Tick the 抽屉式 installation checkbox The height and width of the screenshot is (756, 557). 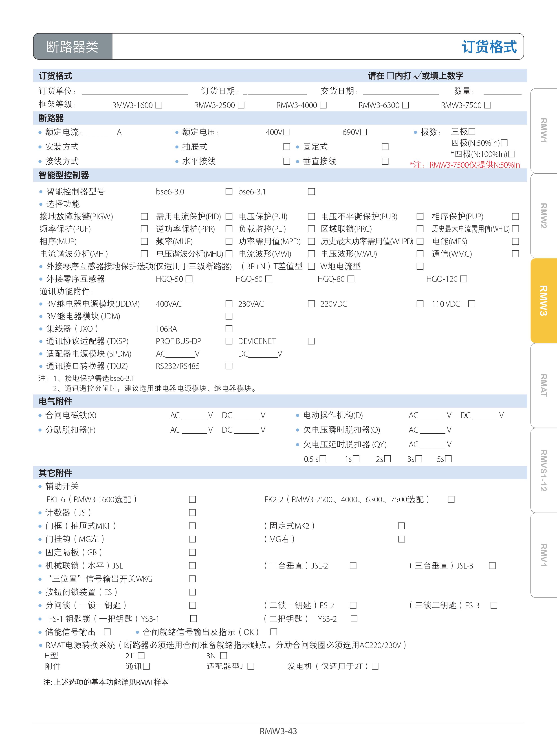click(287, 147)
